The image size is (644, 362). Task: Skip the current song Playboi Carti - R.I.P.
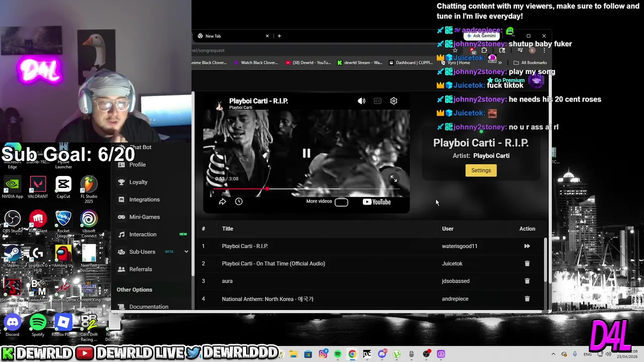[x=527, y=246]
